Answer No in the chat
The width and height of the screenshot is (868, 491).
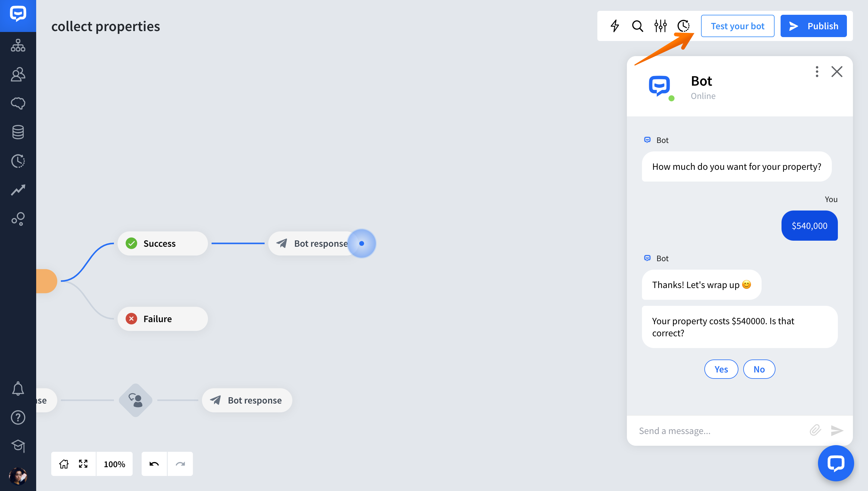coord(759,369)
